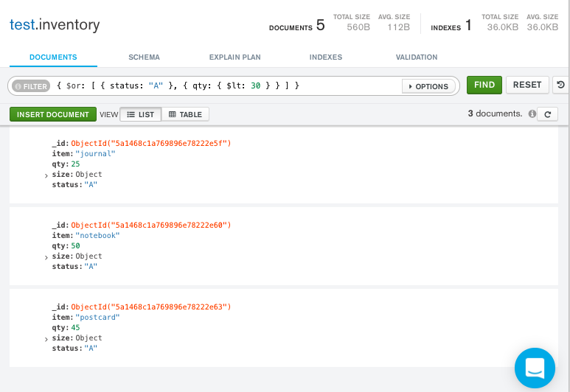
Task: Open the EXPLAIN PLAN tab
Action: [x=234, y=57]
